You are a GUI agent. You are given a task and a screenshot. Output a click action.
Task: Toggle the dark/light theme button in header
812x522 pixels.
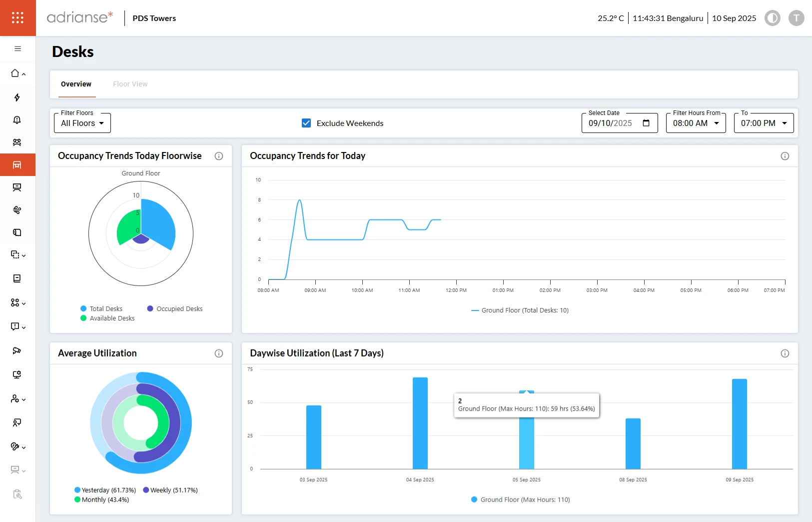[x=772, y=18]
